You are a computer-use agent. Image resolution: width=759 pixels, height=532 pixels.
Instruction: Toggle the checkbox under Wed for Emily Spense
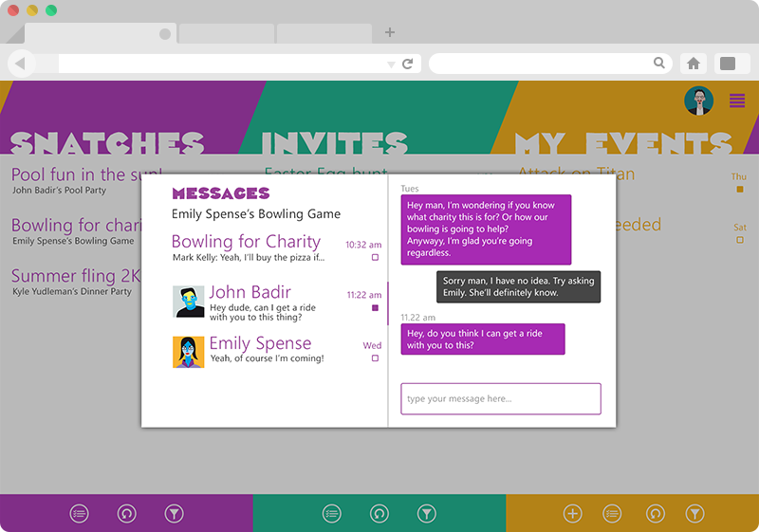coord(375,358)
